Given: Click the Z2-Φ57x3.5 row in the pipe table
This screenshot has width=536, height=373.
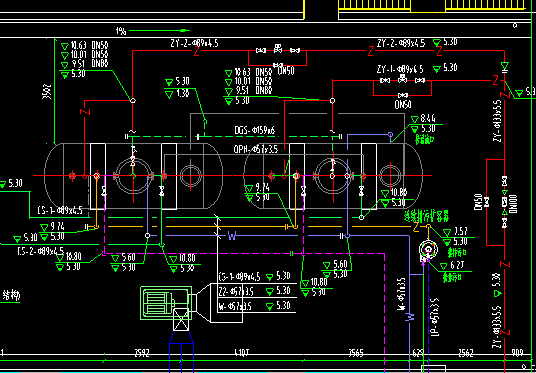Looking at the screenshot, I should (x=257, y=291).
